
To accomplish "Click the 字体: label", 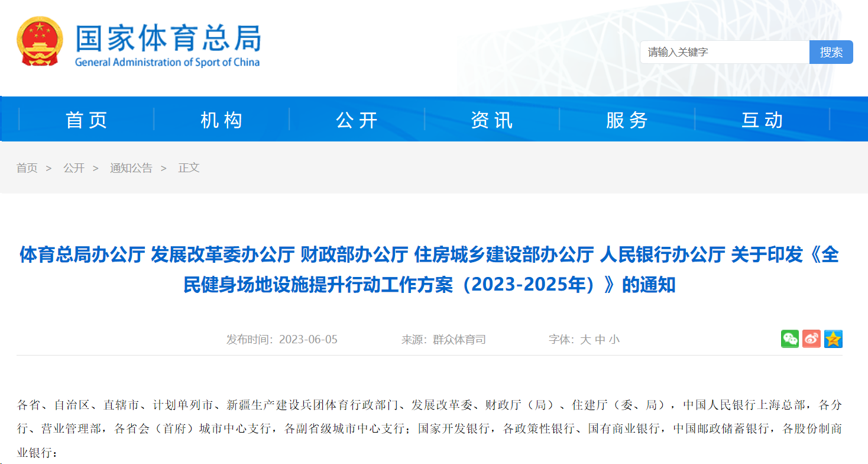I will (x=562, y=340).
